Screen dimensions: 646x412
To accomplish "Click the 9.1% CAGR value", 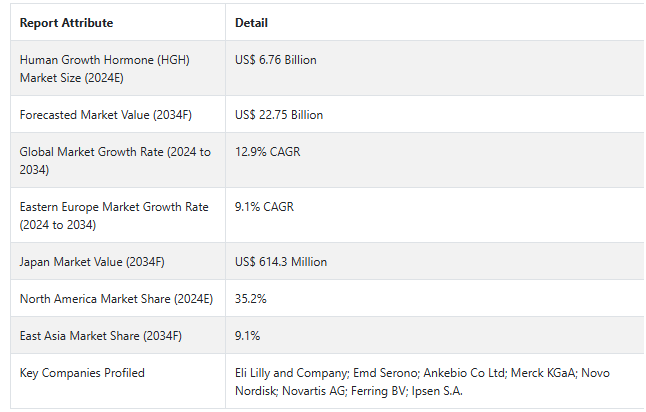I will coord(264,207).
